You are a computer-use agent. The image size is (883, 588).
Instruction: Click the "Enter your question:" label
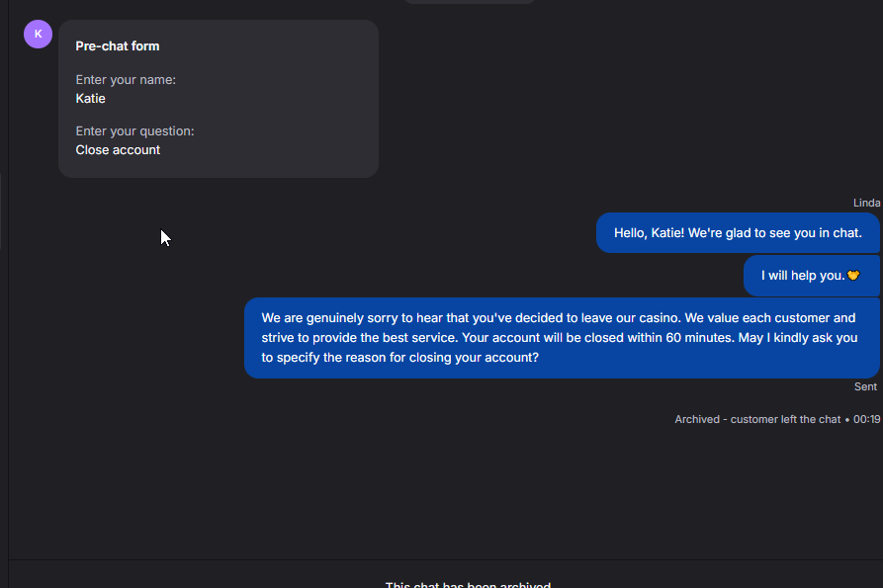134,131
